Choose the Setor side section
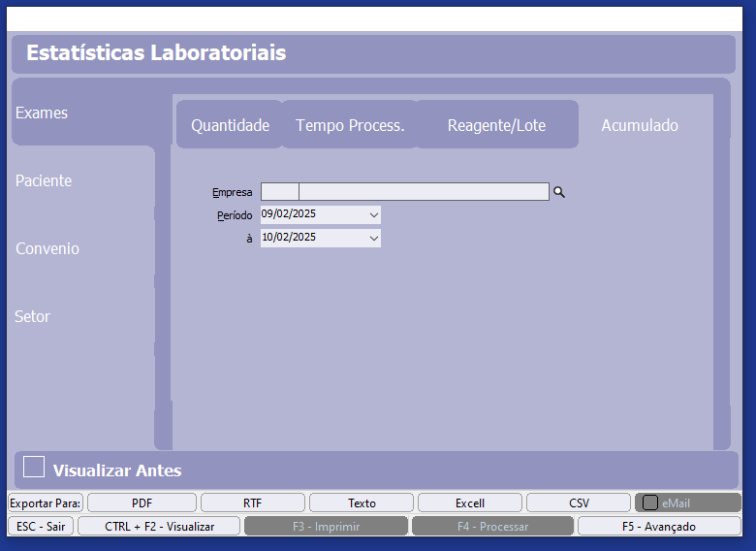756x551 pixels. pos(32,316)
